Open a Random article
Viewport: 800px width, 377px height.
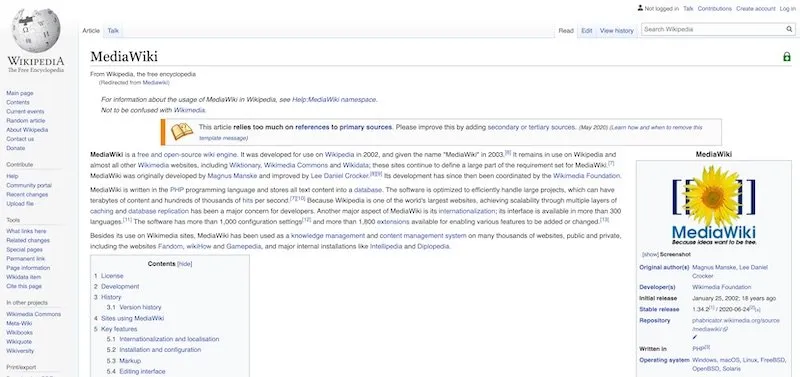(x=26, y=121)
